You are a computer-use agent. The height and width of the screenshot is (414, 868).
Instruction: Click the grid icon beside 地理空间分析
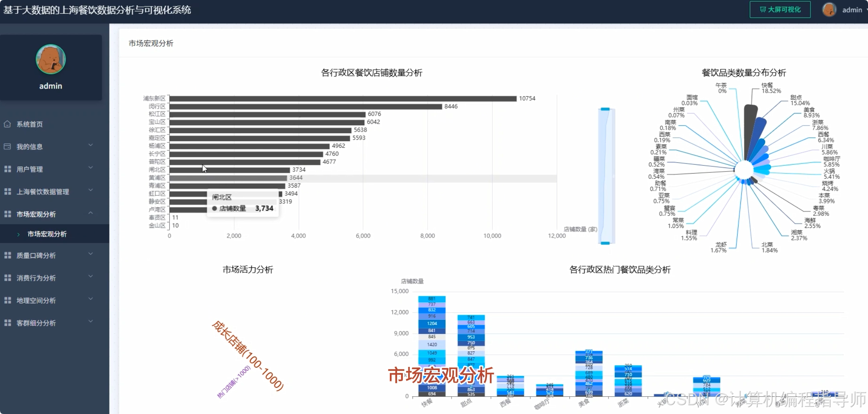7,300
